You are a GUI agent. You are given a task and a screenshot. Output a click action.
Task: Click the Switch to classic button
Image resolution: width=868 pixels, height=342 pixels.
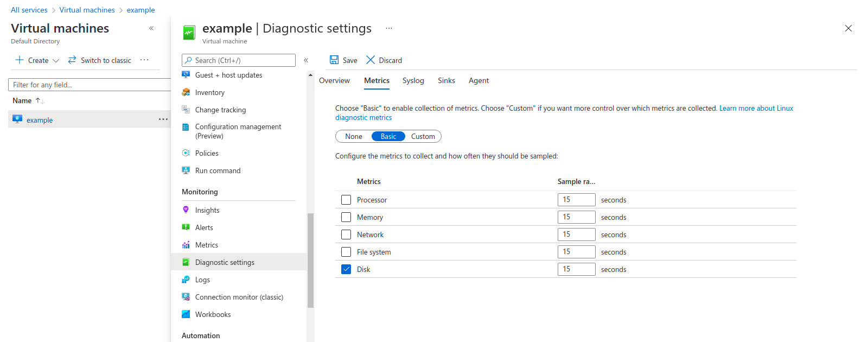[x=99, y=60]
